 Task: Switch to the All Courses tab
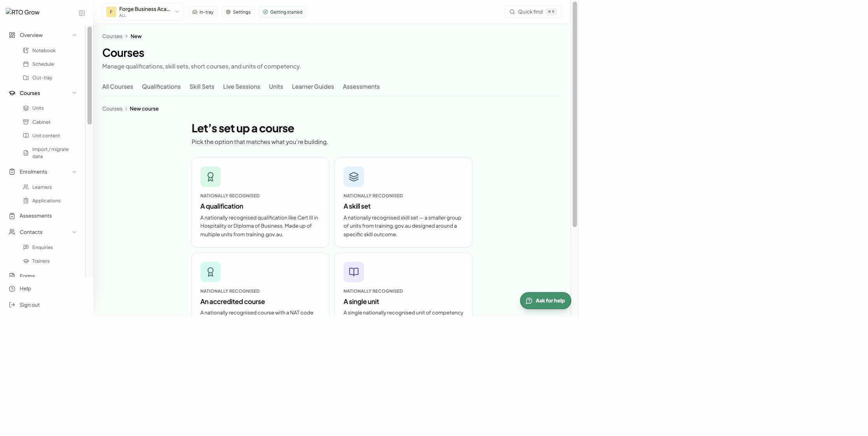click(x=117, y=87)
